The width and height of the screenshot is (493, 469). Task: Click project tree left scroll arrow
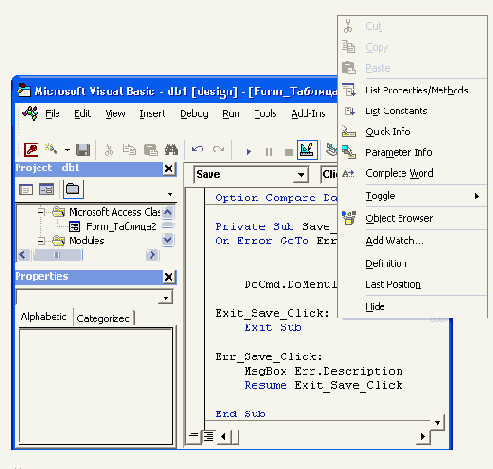23,255
